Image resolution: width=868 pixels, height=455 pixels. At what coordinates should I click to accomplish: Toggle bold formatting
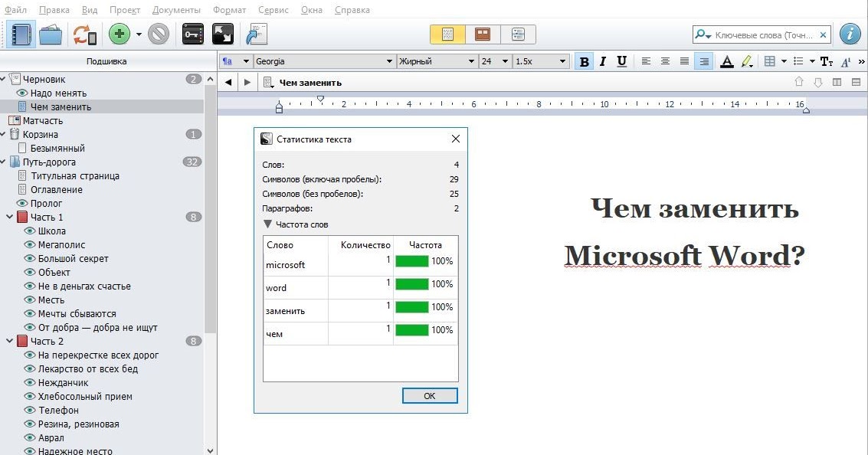click(x=584, y=61)
